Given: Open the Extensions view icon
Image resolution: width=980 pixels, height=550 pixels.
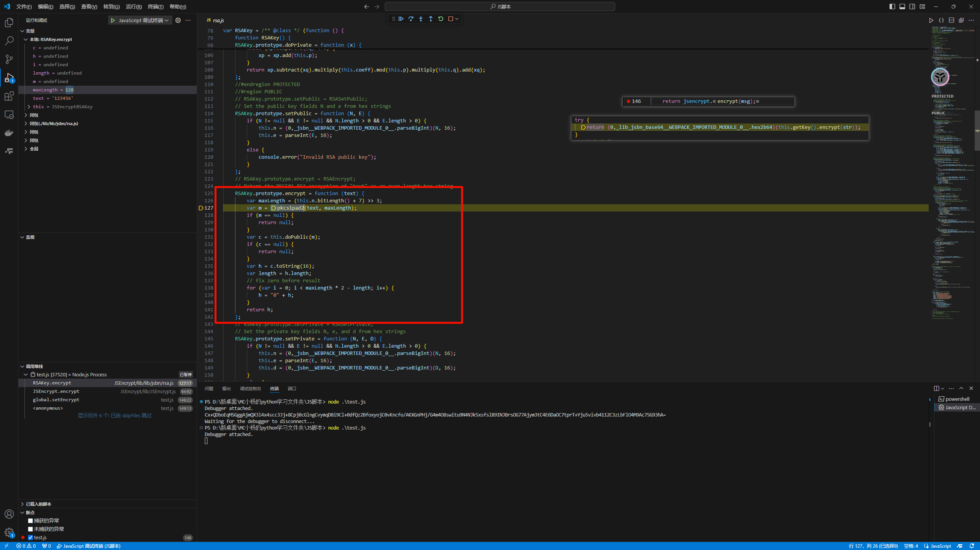Looking at the screenshot, I should [9, 96].
